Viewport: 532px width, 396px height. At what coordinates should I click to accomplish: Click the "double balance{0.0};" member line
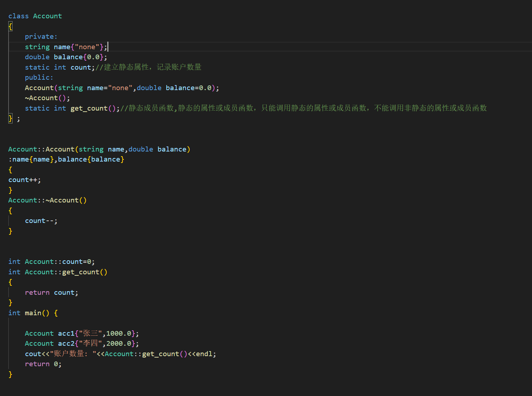pyautogui.click(x=66, y=57)
